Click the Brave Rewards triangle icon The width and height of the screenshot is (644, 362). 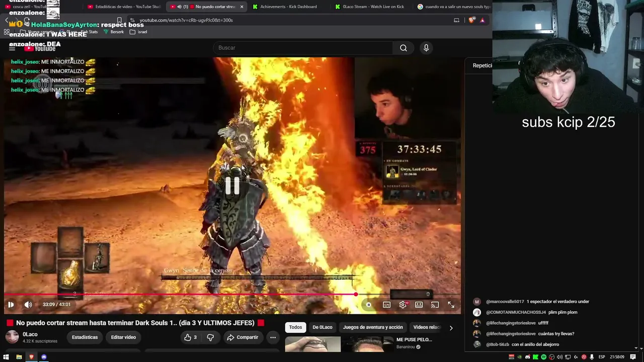coord(482,20)
